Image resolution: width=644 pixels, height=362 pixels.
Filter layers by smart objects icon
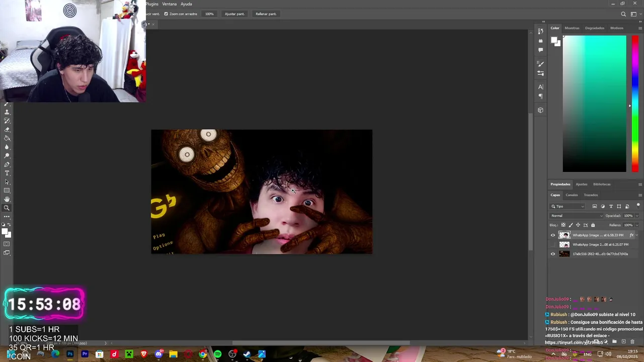627,206
